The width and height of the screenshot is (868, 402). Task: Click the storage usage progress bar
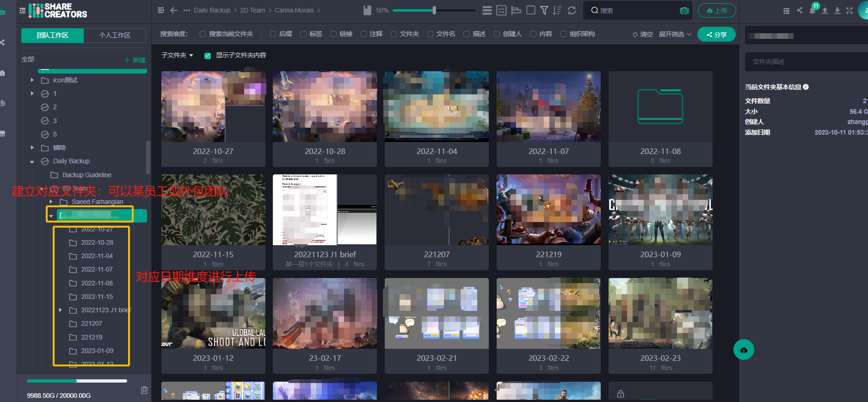(x=77, y=381)
